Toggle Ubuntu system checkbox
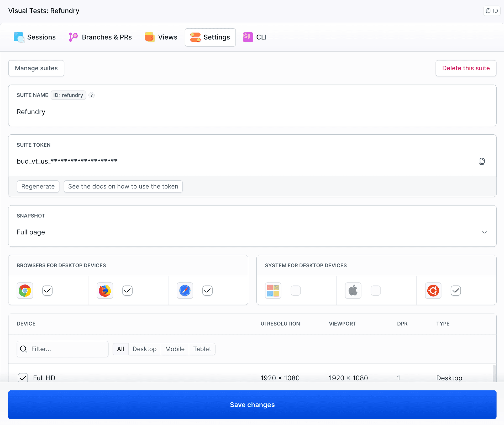Image resolution: width=504 pixels, height=425 pixels. (x=456, y=291)
